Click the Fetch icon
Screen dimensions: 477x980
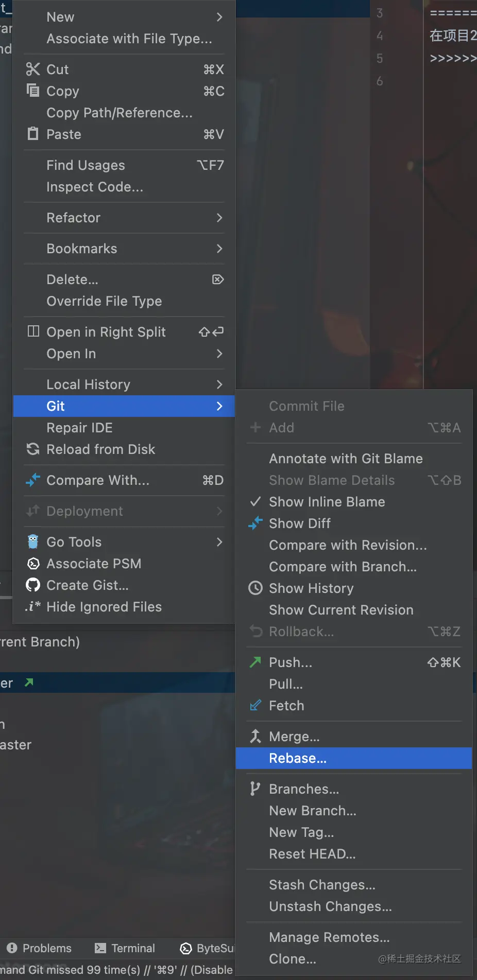point(255,705)
